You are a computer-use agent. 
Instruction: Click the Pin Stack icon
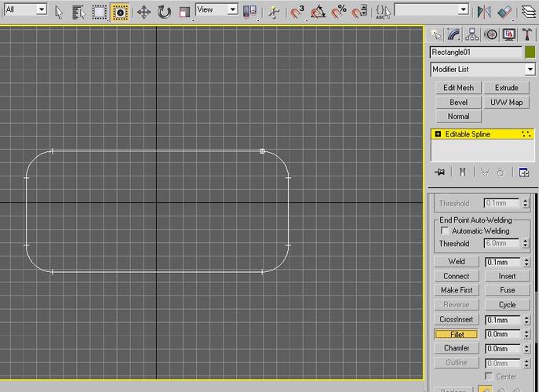pyautogui.click(x=440, y=172)
